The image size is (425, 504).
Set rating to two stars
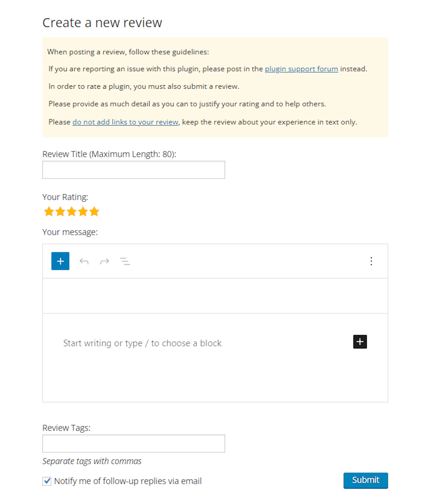[x=60, y=212]
